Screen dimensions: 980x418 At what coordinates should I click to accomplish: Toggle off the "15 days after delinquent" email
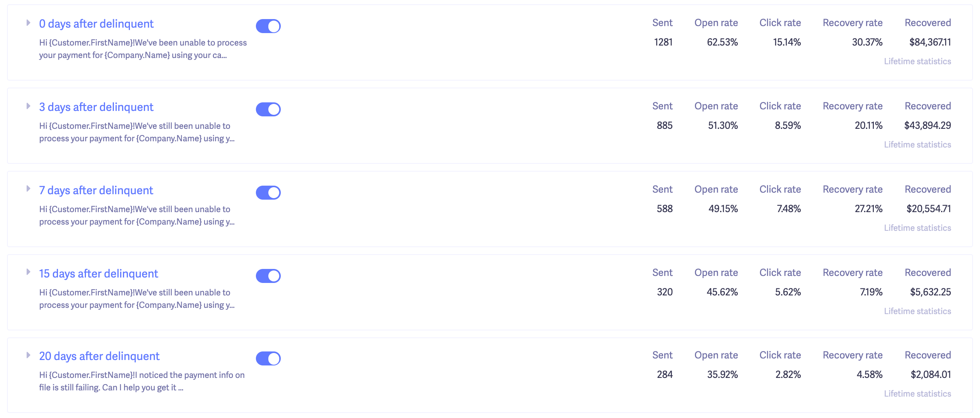click(268, 276)
